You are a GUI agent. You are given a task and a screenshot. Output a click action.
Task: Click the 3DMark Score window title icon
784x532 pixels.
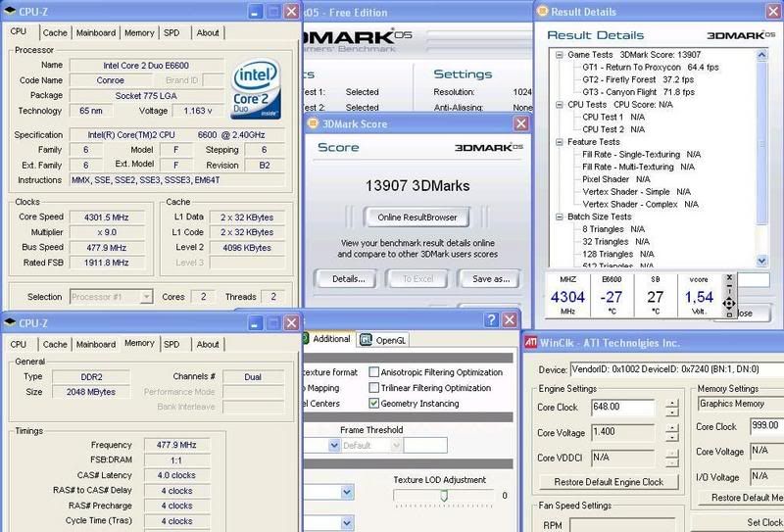(x=313, y=123)
